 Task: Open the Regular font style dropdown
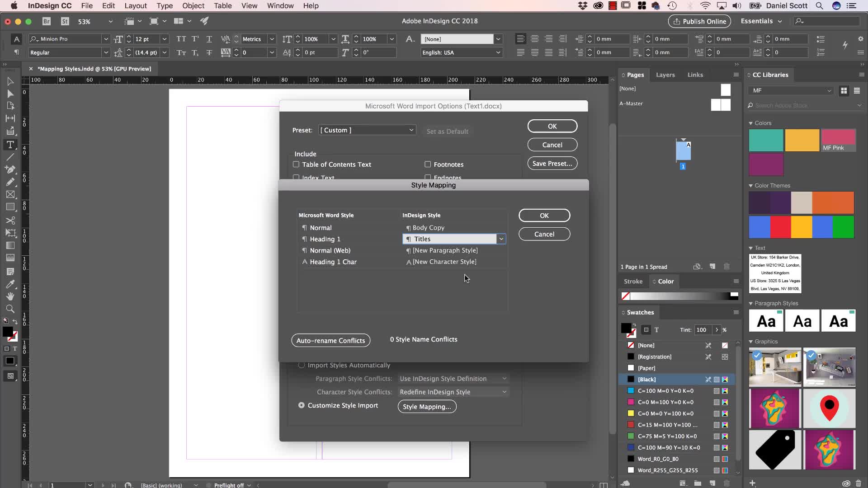point(106,52)
